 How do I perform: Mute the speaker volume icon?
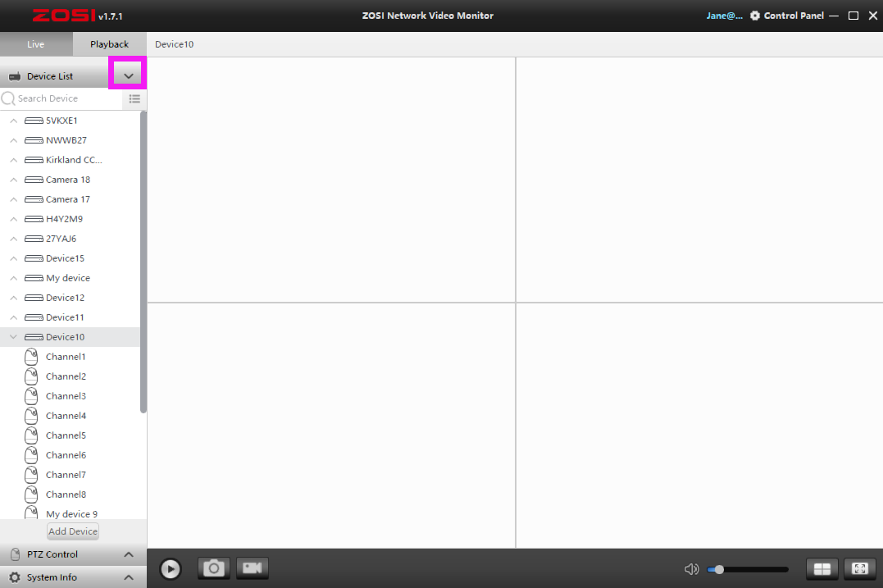point(691,569)
